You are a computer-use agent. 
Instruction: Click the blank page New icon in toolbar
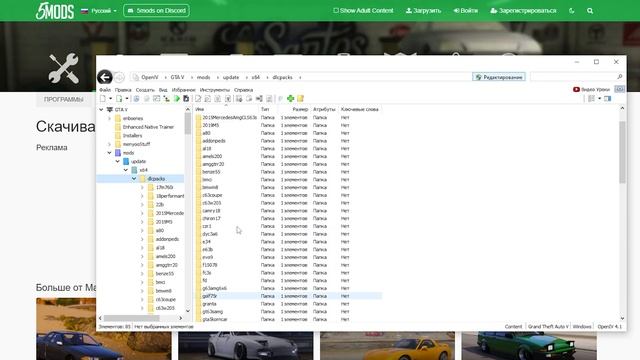[x=103, y=98]
